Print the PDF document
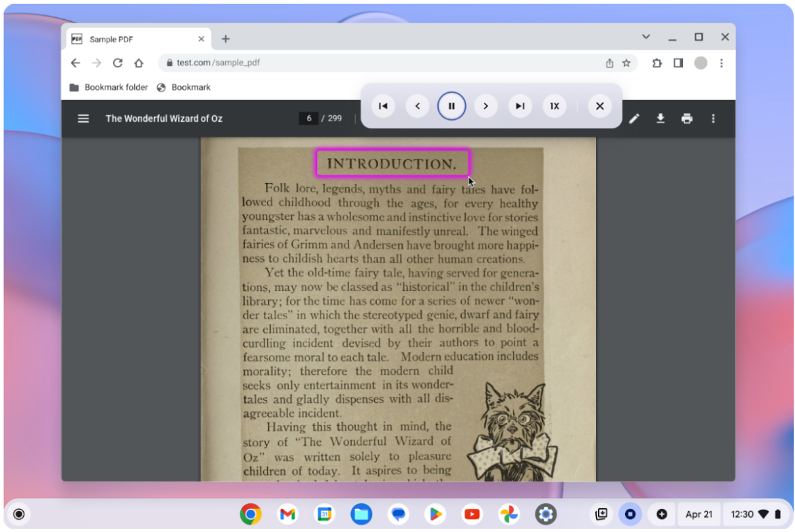The width and height of the screenshot is (795, 532). [687, 119]
